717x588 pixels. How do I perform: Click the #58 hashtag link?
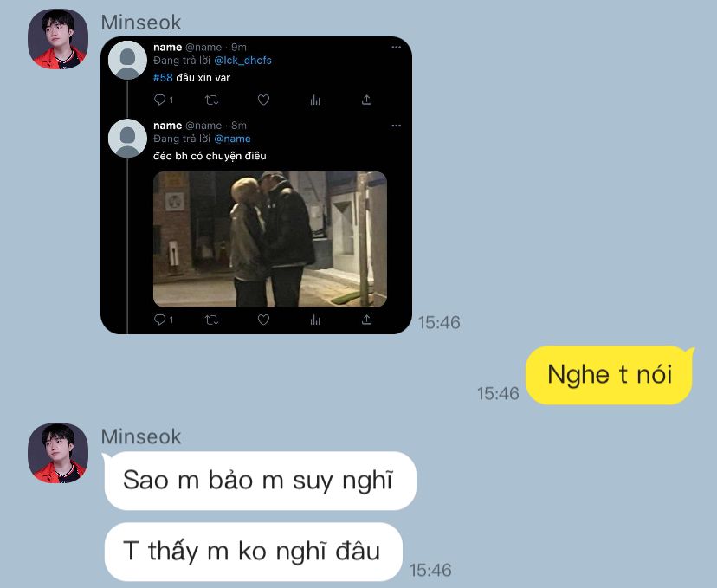coord(163,78)
